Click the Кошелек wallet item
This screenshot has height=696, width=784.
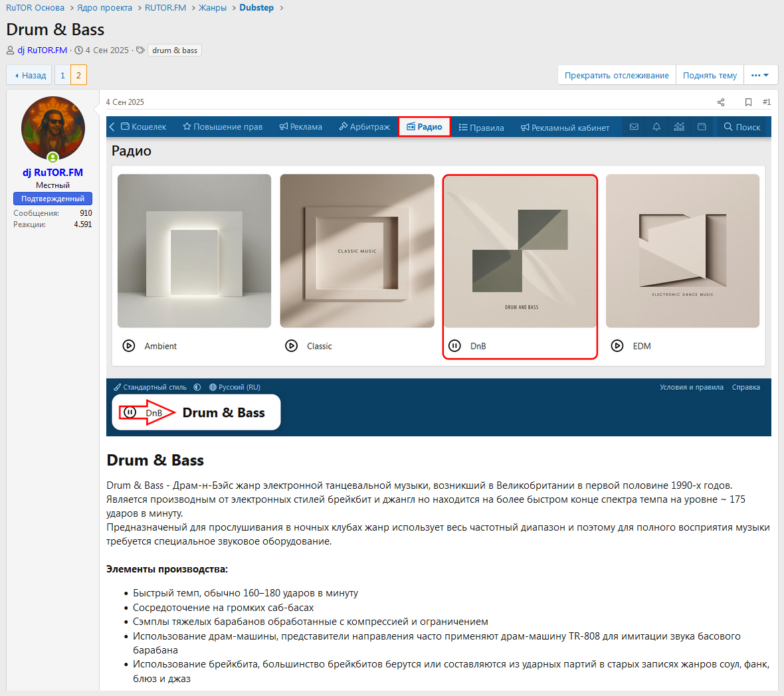(x=144, y=127)
